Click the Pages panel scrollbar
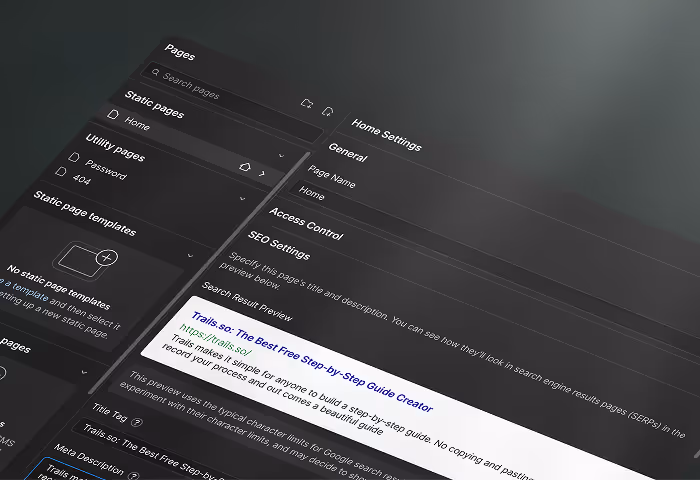The height and width of the screenshot is (480, 700). pos(199,273)
